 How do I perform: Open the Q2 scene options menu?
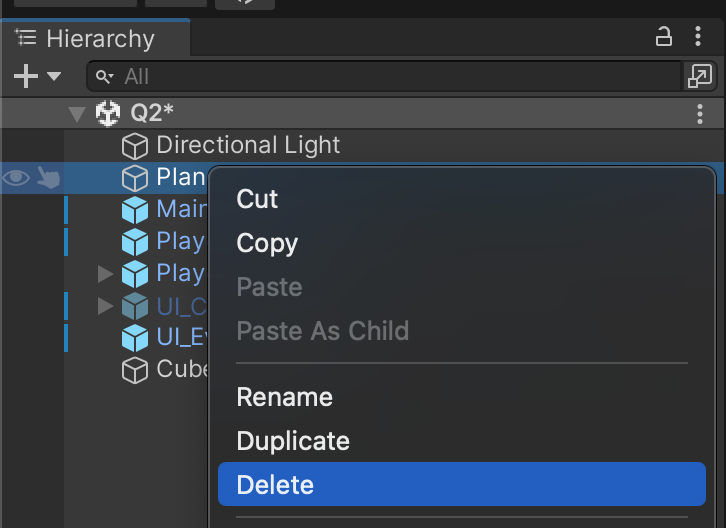pyautogui.click(x=699, y=114)
